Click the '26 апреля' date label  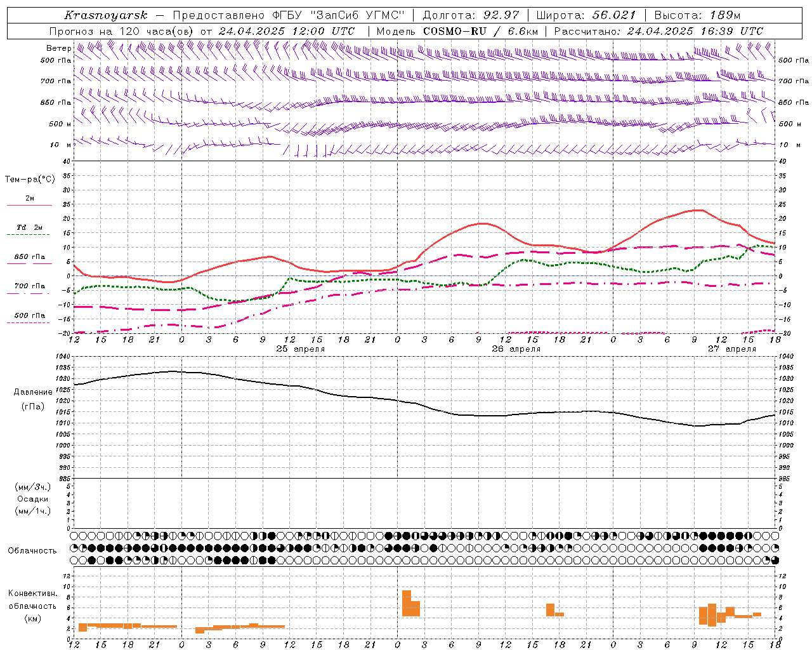[x=516, y=349]
